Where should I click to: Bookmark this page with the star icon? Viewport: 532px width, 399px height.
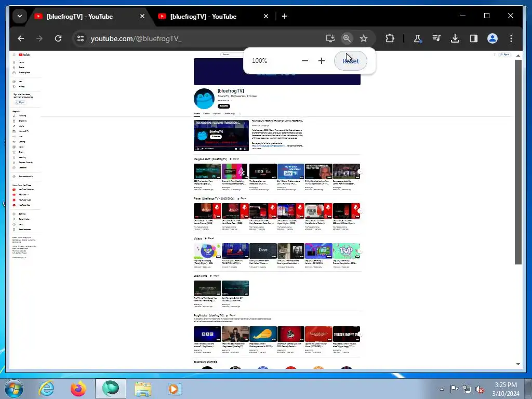(x=364, y=38)
